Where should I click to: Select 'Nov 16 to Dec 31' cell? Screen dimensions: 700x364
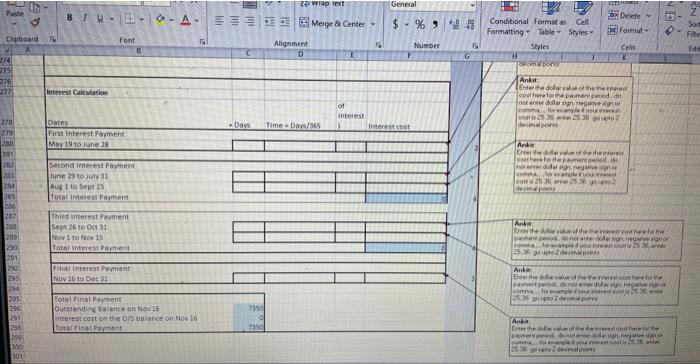pos(142,279)
